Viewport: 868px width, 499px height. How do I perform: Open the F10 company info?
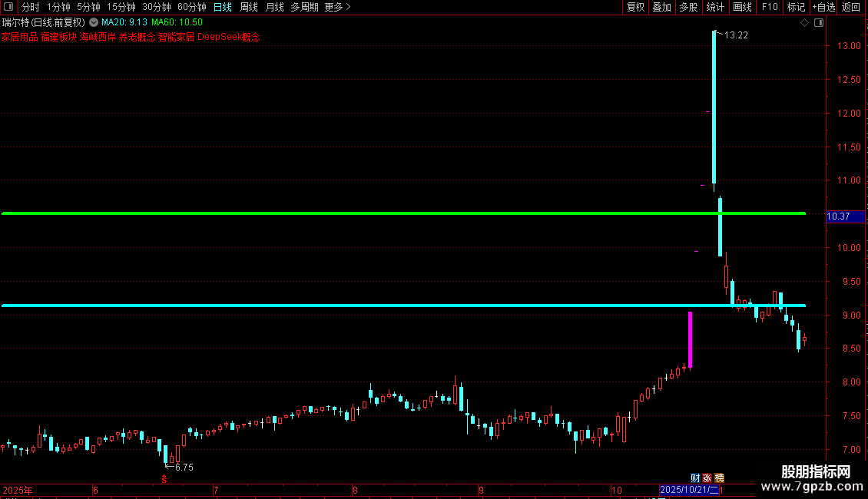pos(770,7)
